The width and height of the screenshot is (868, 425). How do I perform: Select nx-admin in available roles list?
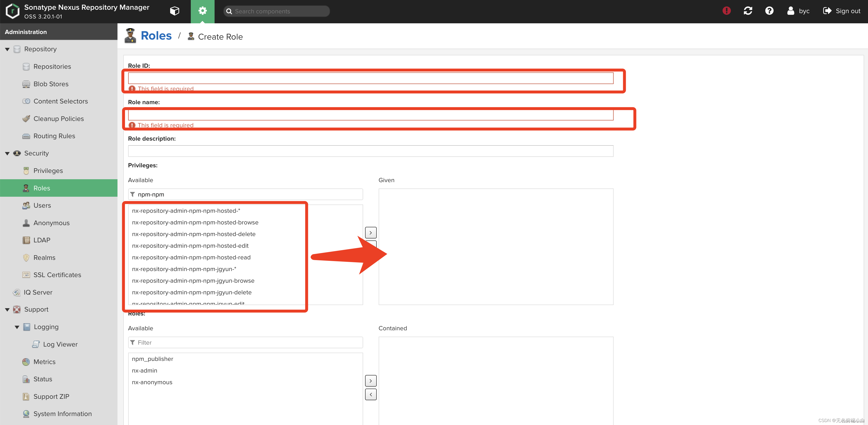coord(145,370)
